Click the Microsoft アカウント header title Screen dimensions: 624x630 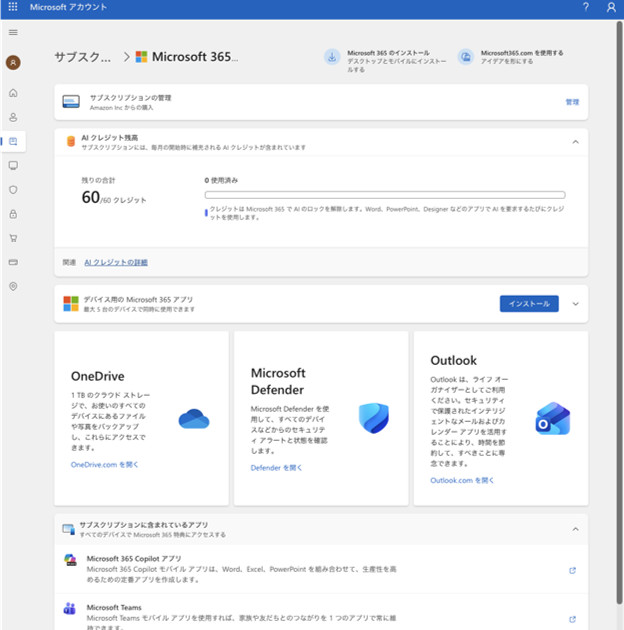click(x=68, y=7)
